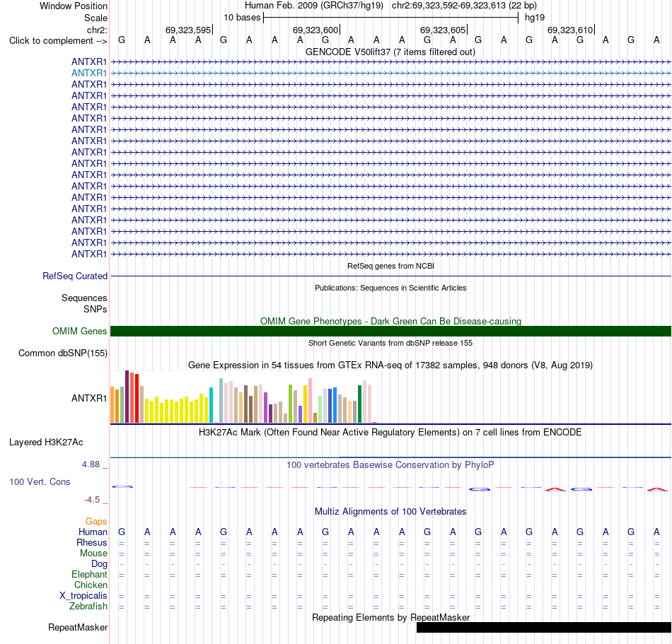Click the genome position header 'chr2:69,323,592-69,323,613 (22 bp)'
672x644 pixels.
[x=464, y=6]
